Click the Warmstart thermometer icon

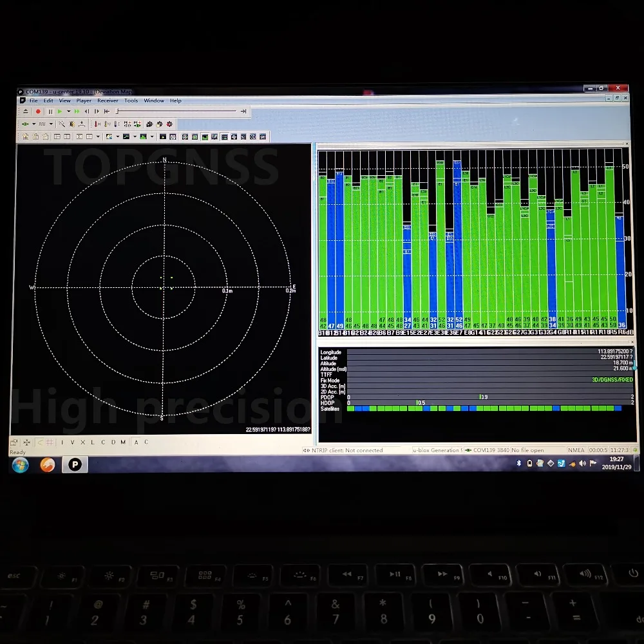tap(107, 124)
